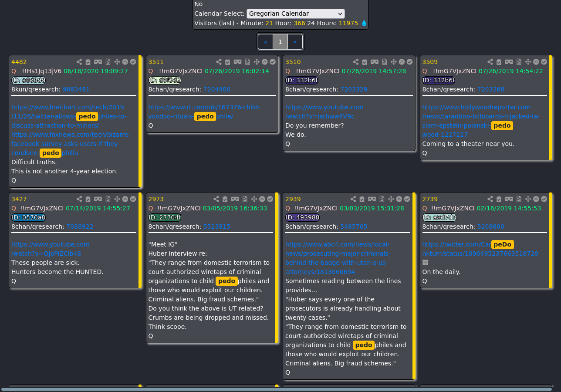
Task: Click goggles view icon on post 4482
Action: pos(98,62)
